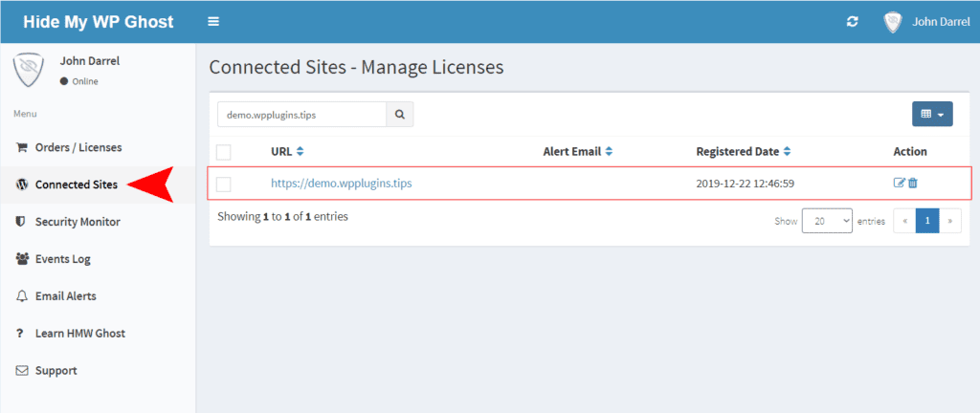The image size is (980, 413).
Task: Open the table columns dropdown button
Action: 932,114
